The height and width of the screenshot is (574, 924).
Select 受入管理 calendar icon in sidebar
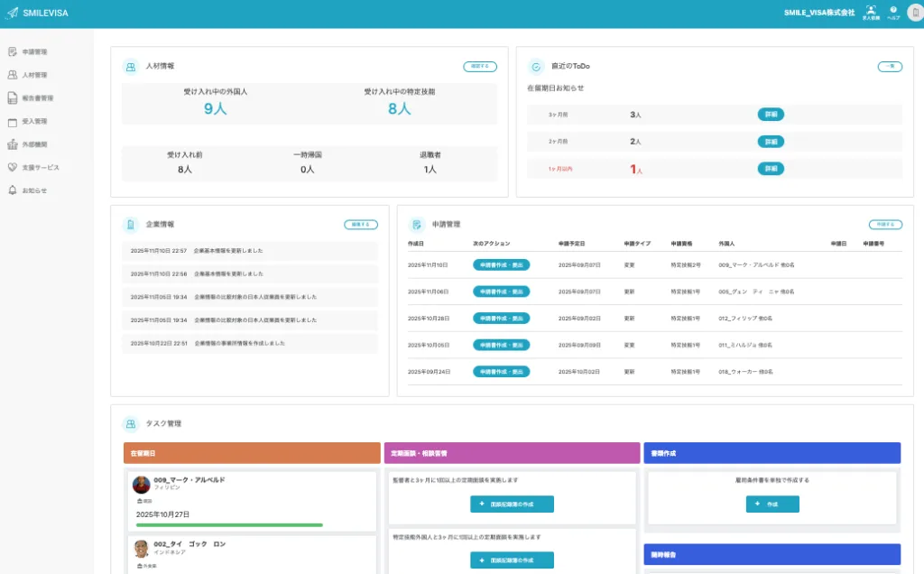coord(13,121)
